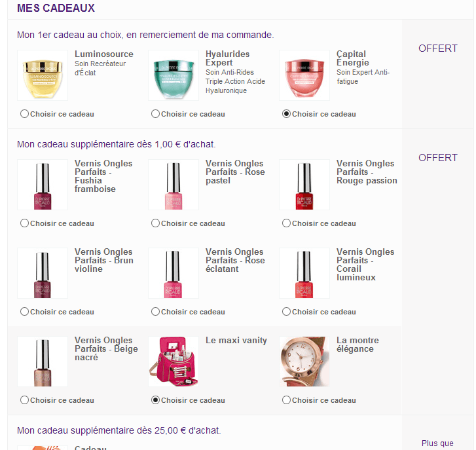Click the Fushia framboise nail polish image
476x450 pixels.
click(43, 185)
